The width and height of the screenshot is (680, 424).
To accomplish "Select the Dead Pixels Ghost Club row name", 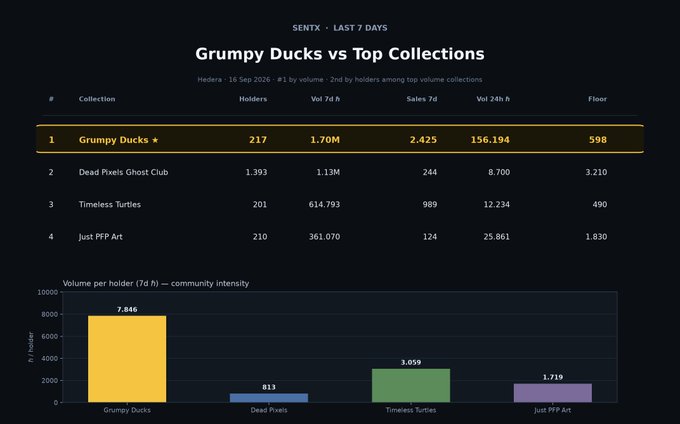I will [123, 172].
